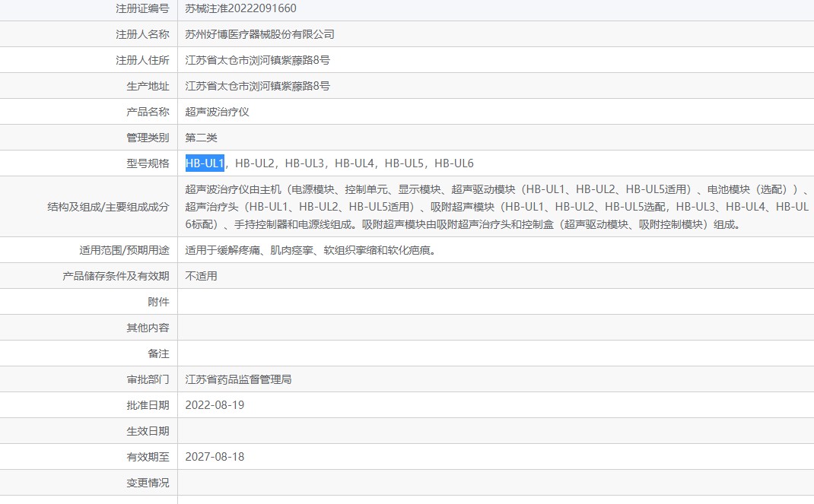
Task: Click the 结构及组成/主要组成成分 label
Action: coord(108,206)
